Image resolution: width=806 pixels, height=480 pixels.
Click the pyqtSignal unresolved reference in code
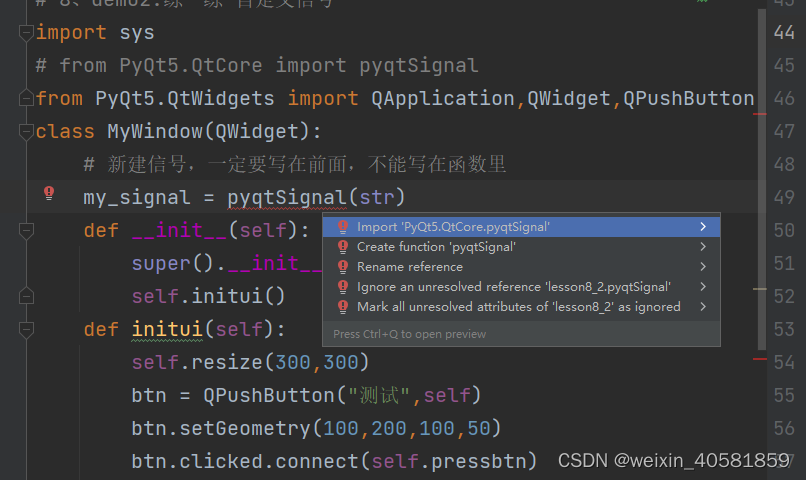coord(286,198)
